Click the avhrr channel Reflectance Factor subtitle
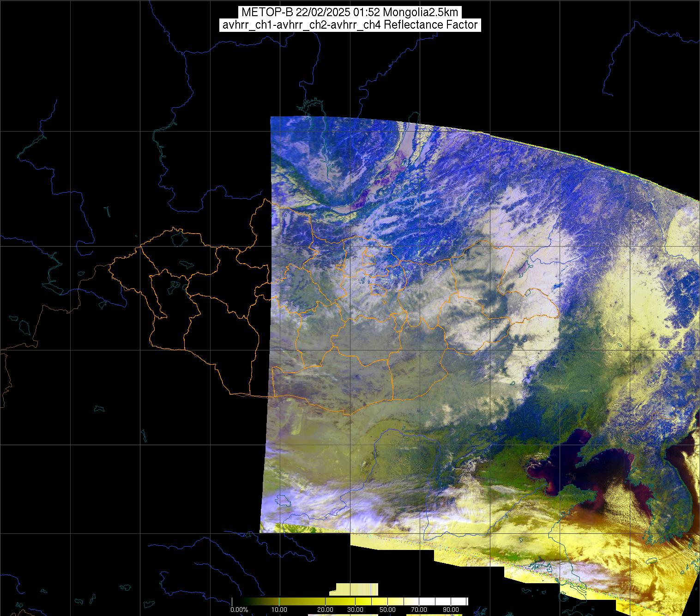The width and height of the screenshot is (700, 616). point(350,25)
